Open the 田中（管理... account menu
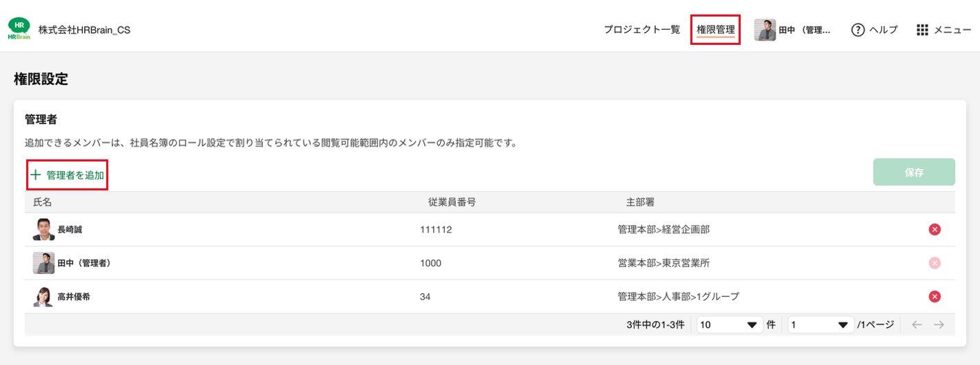The width and height of the screenshot is (980, 365). pos(804,30)
